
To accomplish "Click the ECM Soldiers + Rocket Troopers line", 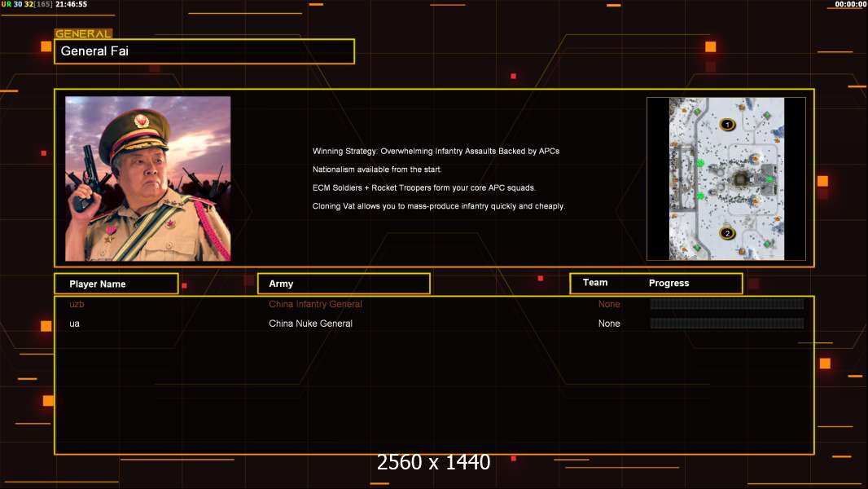I will pos(424,187).
